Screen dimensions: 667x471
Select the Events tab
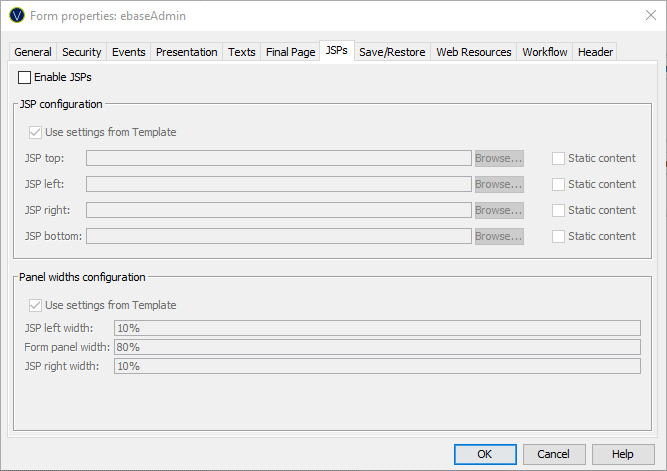(x=128, y=52)
